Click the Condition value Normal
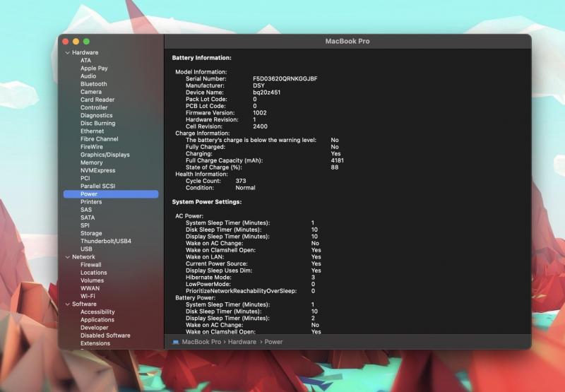This screenshot has width=565, height=392. (245, 188)
